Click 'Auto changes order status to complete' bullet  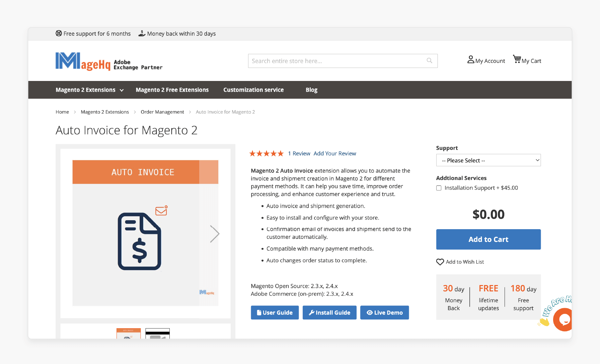tap(317, 260)
